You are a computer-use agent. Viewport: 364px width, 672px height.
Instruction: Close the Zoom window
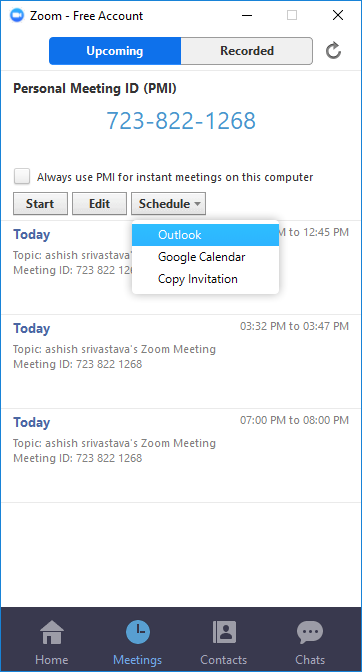[x=338, y=15]
